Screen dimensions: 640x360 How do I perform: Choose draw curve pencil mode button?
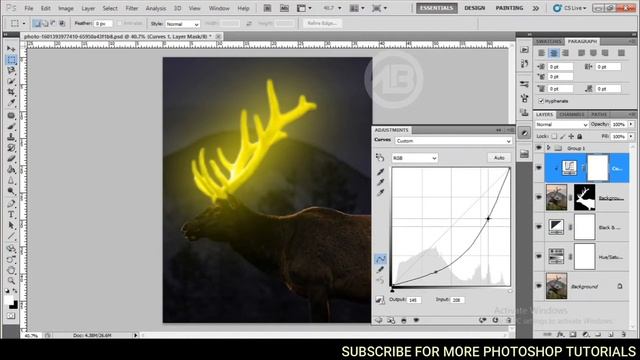(x=380, y=270)
